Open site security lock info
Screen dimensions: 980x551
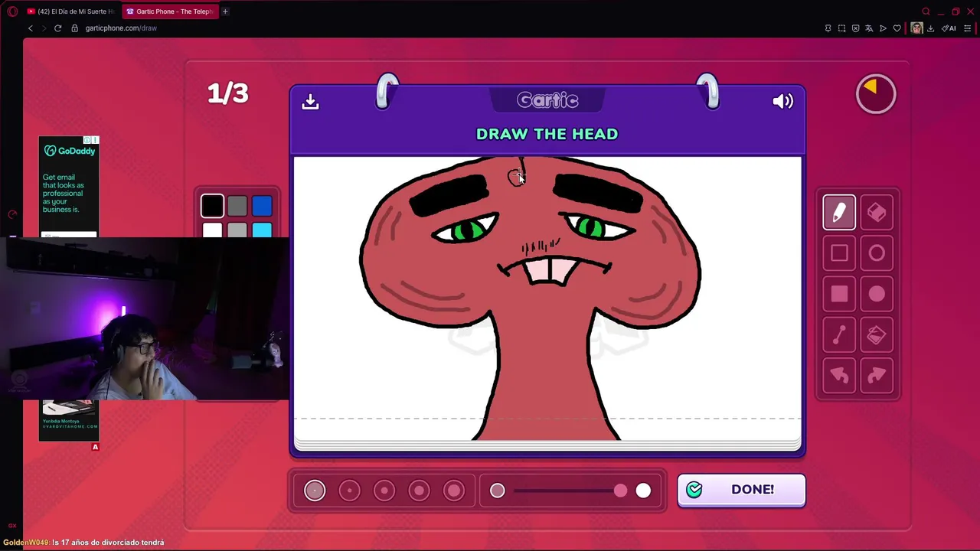tap(74, 28)
